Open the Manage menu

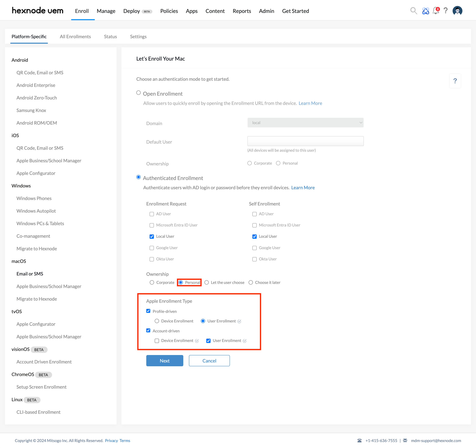coord(106,11)
